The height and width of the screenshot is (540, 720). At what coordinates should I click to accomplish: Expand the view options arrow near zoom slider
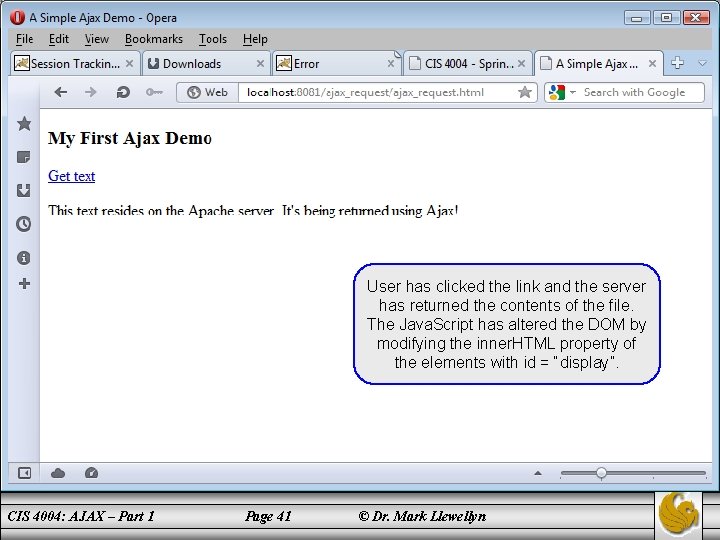point(538,473)
